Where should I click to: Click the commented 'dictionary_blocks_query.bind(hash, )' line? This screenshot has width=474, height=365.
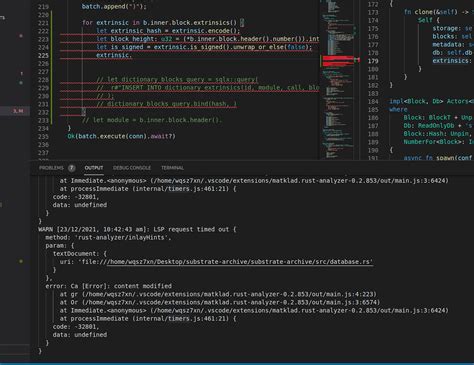pyautogui.click(x=166, y=104)
